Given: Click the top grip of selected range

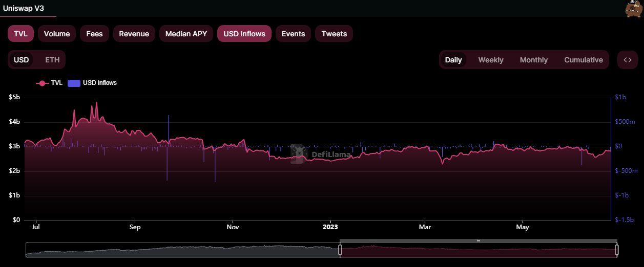Looking at the screenshot, I should 478,240.
